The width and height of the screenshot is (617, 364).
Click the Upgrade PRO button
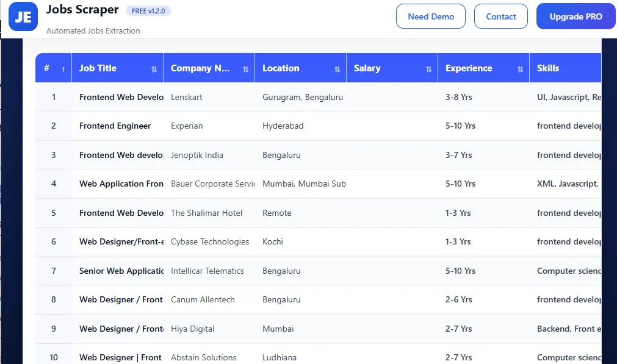tap(575, 16)
